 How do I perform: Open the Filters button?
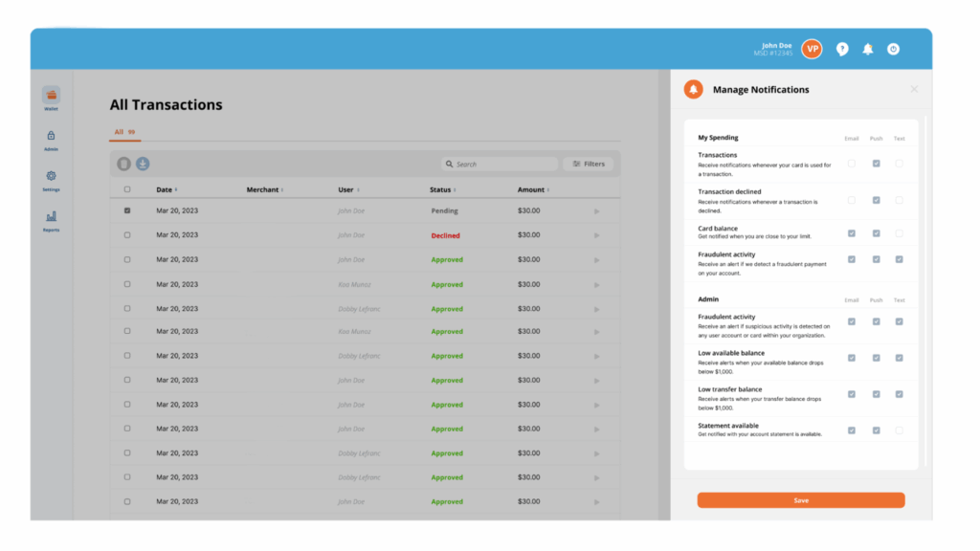pos(589,164)
